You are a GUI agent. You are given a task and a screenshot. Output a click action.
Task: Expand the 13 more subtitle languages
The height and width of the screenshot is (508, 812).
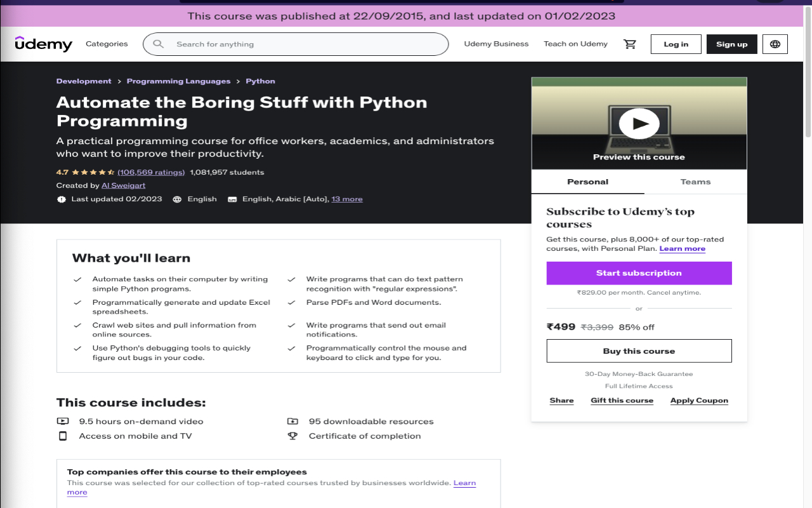[347, 199]
